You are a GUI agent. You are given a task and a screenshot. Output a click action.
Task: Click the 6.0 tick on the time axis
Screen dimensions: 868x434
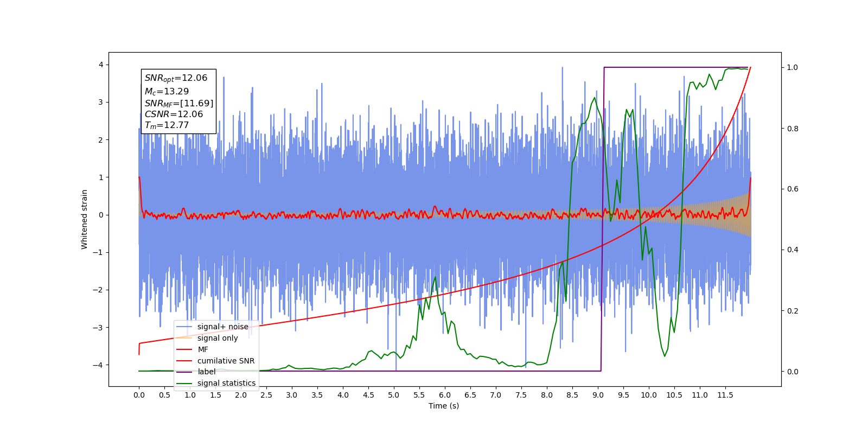tap(445, 395)
